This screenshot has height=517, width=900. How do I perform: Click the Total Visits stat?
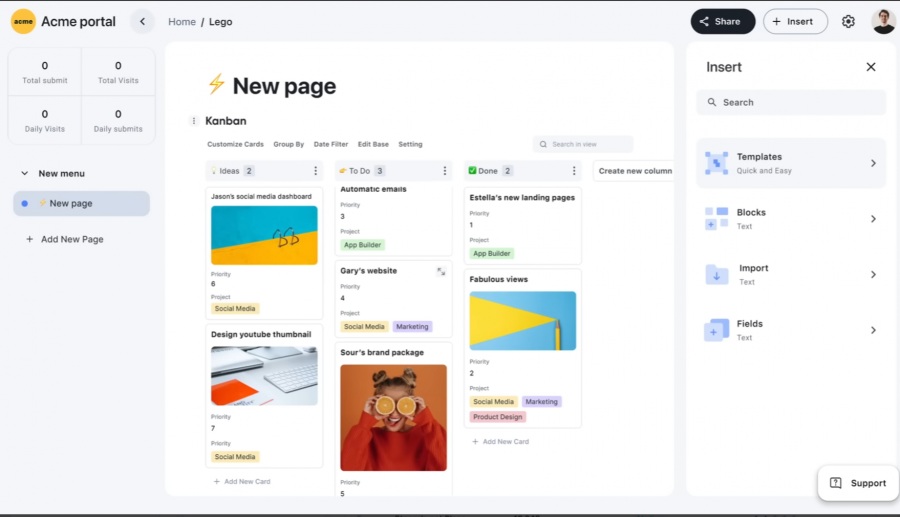click(118, 72)
